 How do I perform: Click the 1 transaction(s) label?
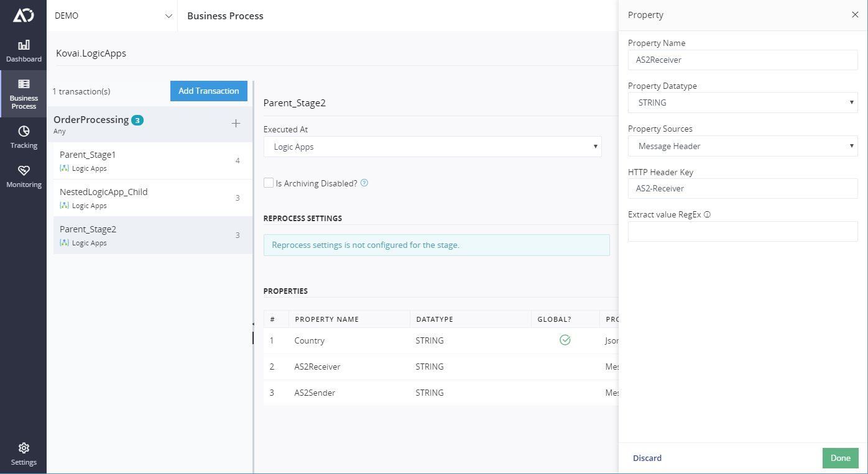(x=81, y=91)
